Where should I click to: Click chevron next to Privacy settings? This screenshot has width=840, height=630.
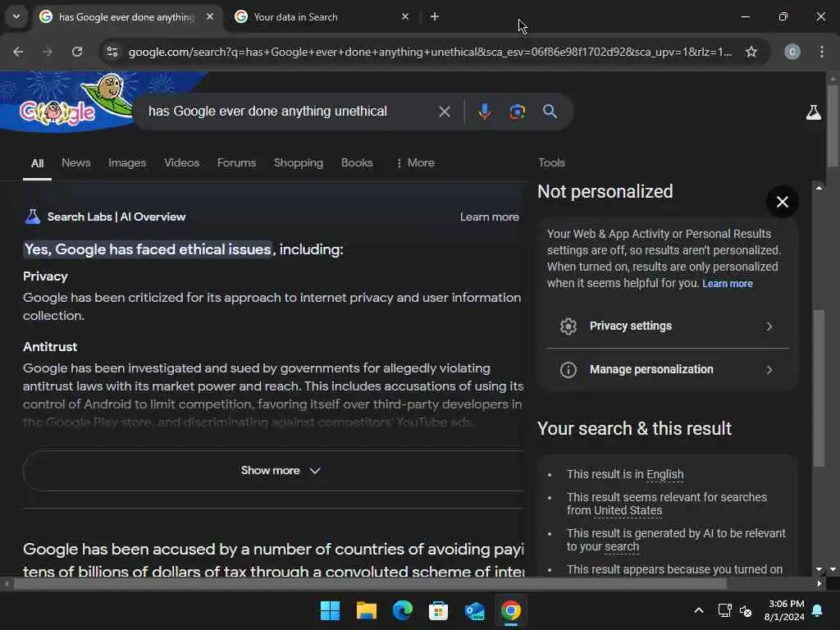[769, 326]
